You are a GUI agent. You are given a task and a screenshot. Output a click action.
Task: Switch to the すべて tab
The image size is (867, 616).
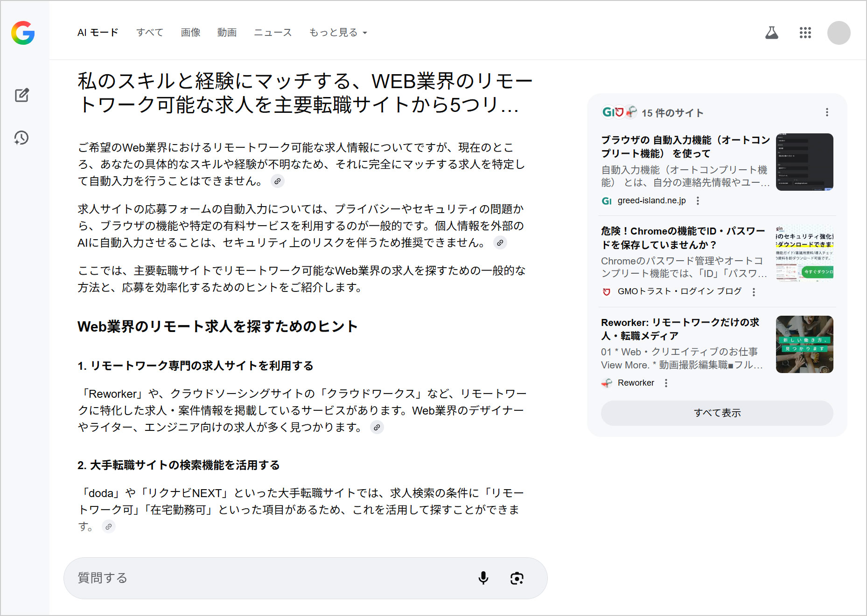(x=149, y=32)
